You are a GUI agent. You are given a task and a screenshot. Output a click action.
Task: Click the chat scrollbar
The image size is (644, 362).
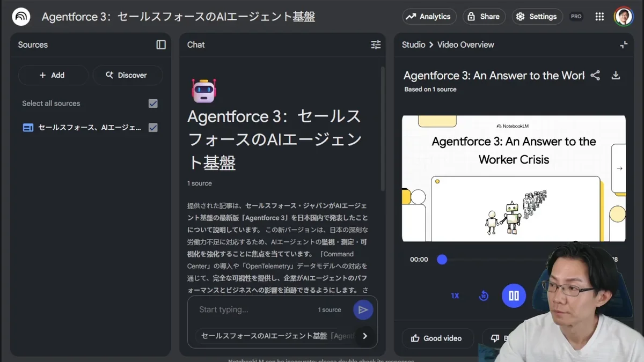(x=383, y=129)
